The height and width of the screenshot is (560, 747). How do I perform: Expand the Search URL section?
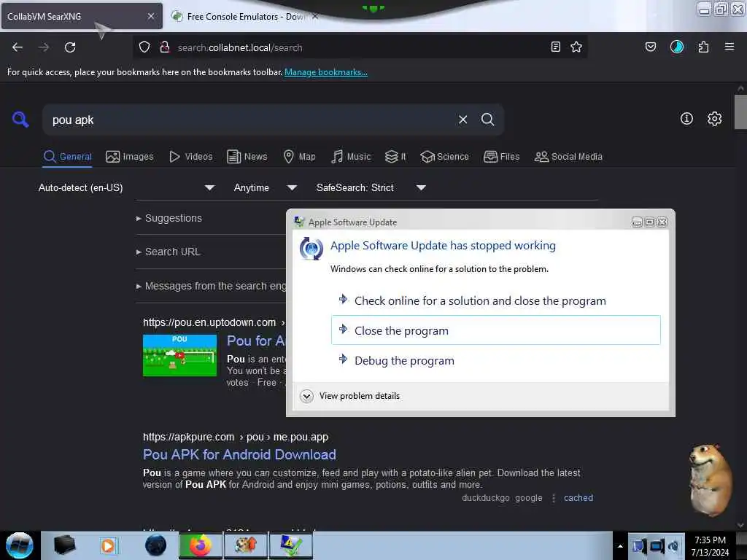click(169, 252)
